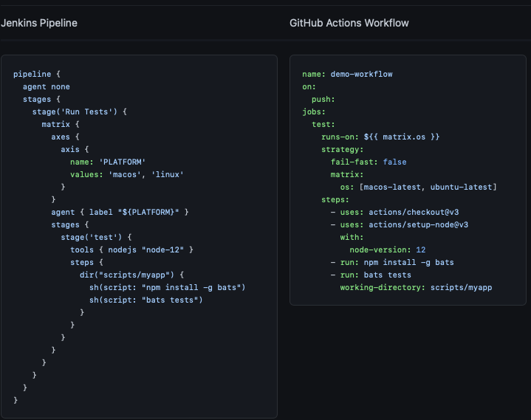The width and height of the screenshot is (531, 420).
Task: Click the "values: 'macos', 'linux'" line
Action: pyautogui.click(x=127, y=174)
